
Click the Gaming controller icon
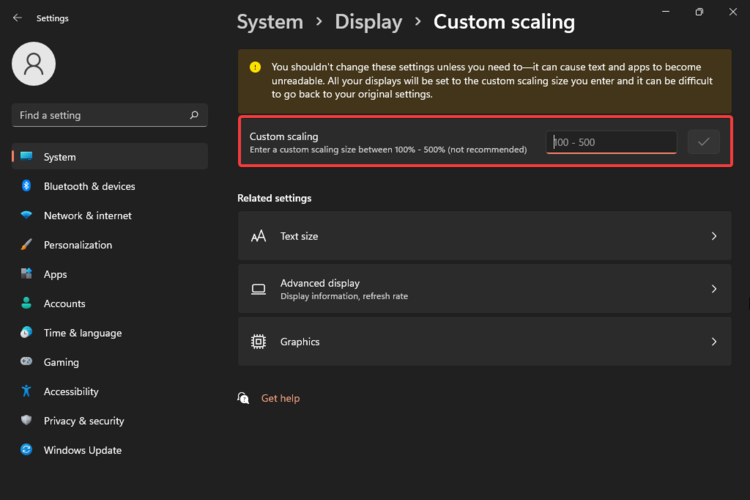coord(26,361)
